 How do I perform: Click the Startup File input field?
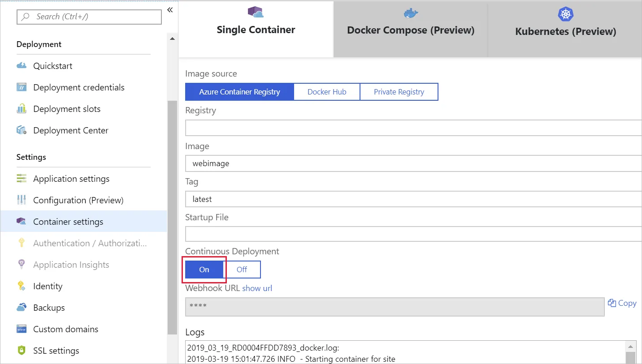tap(413, 234)
